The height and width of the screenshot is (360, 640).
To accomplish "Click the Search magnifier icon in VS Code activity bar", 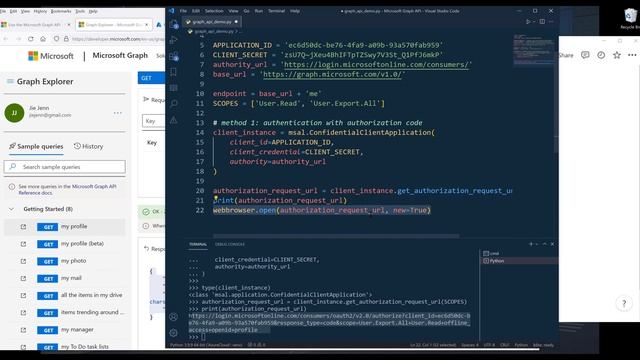I will tap(174, 103).
